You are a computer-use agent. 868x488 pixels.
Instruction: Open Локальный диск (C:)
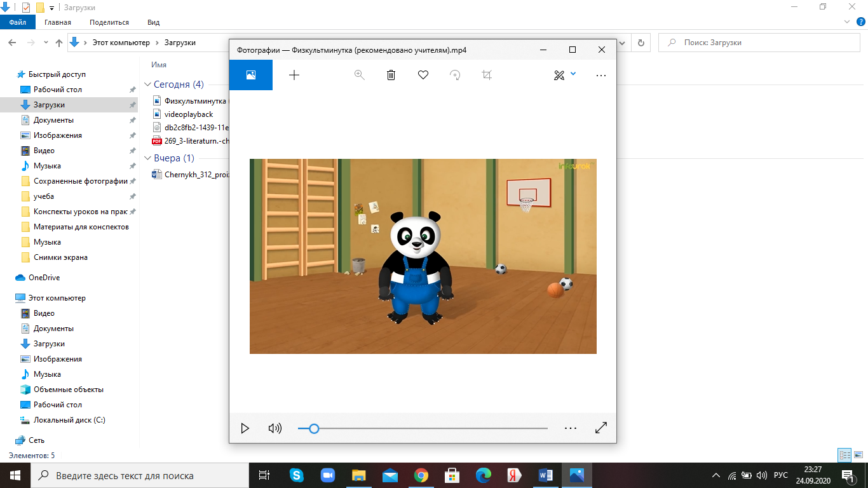point(69,420)
